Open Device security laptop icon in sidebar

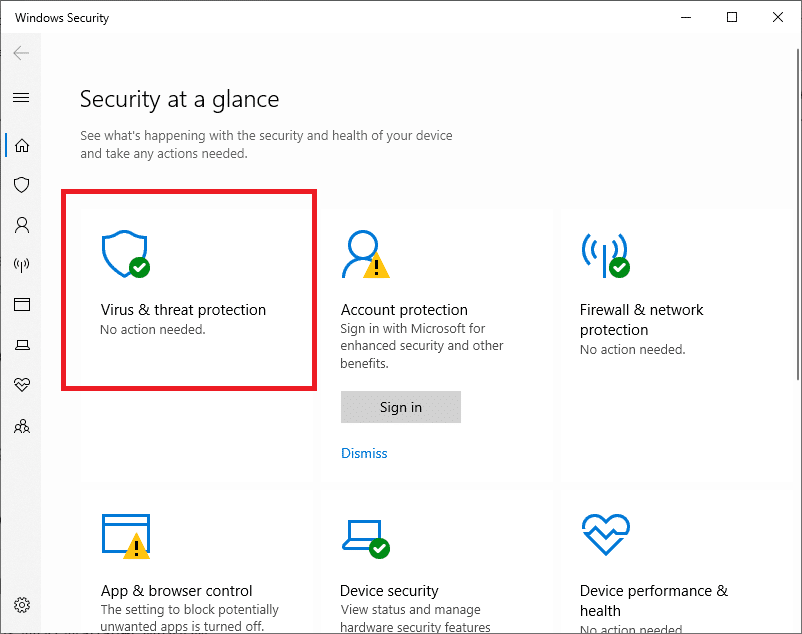click(x=22, y=345)
